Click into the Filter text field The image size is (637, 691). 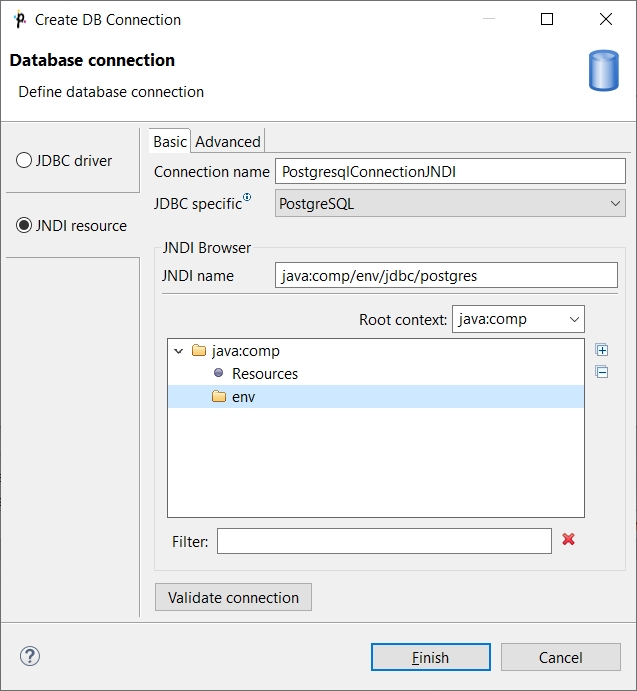pos(384,541)
